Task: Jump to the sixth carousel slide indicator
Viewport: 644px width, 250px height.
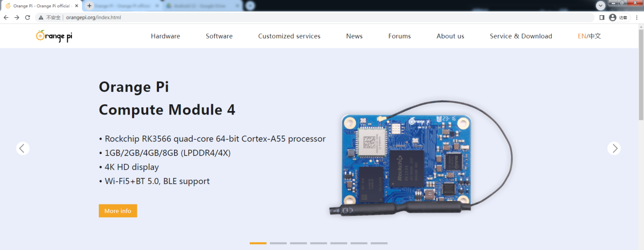Action: 359,243
